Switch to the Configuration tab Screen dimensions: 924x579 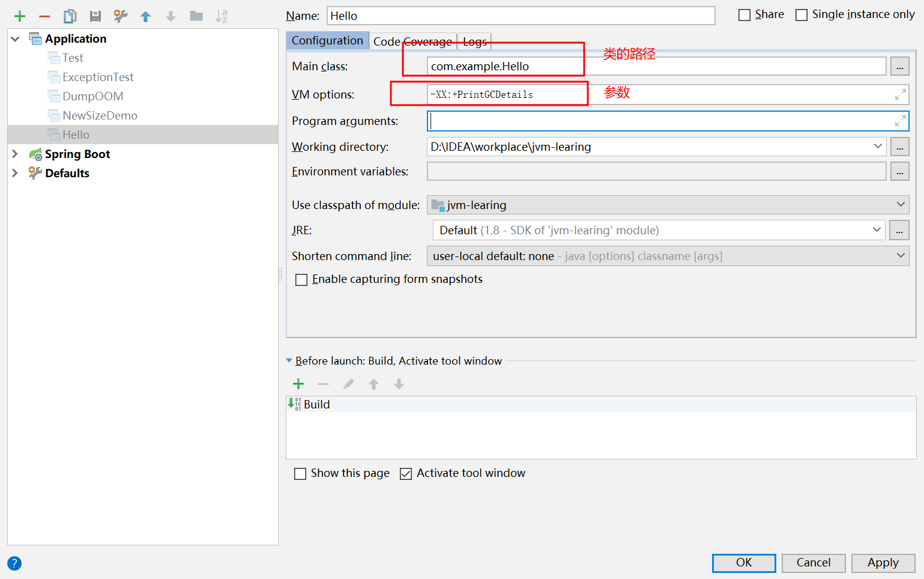(x=327, y=40)
